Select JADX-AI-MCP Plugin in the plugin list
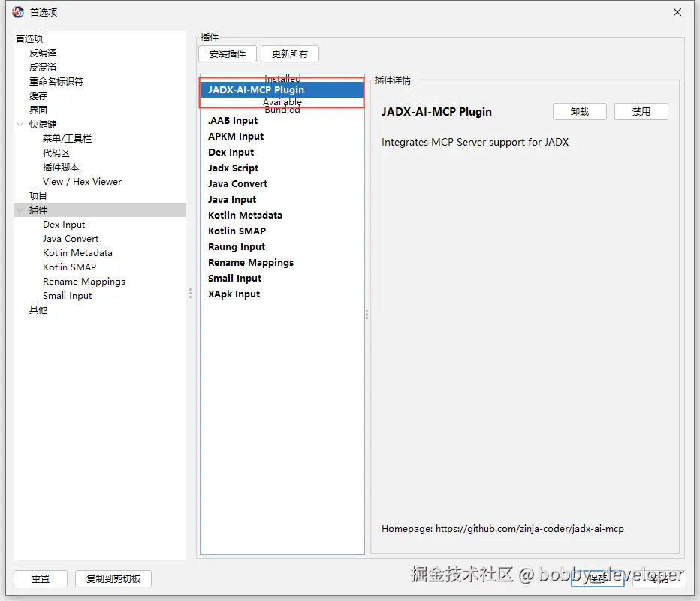 click(x=282, y=89)
